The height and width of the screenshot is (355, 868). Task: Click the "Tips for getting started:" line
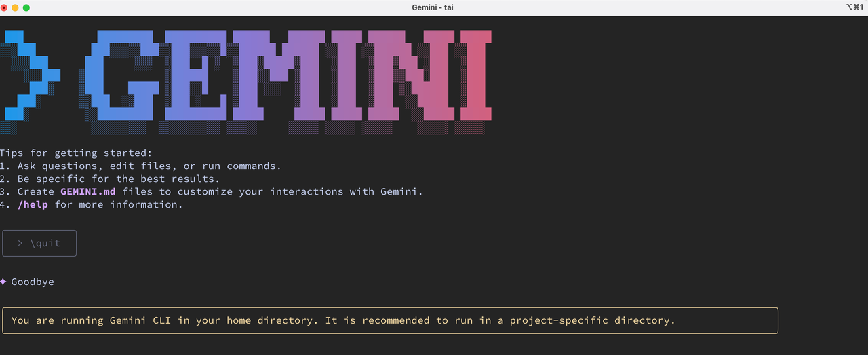(77, 153)
